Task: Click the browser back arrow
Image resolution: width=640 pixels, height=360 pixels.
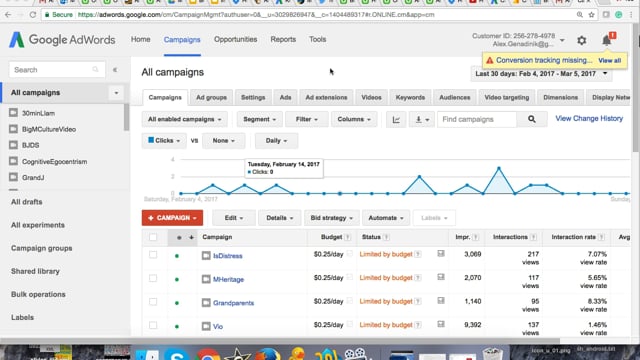Action: tap(8, 15)
